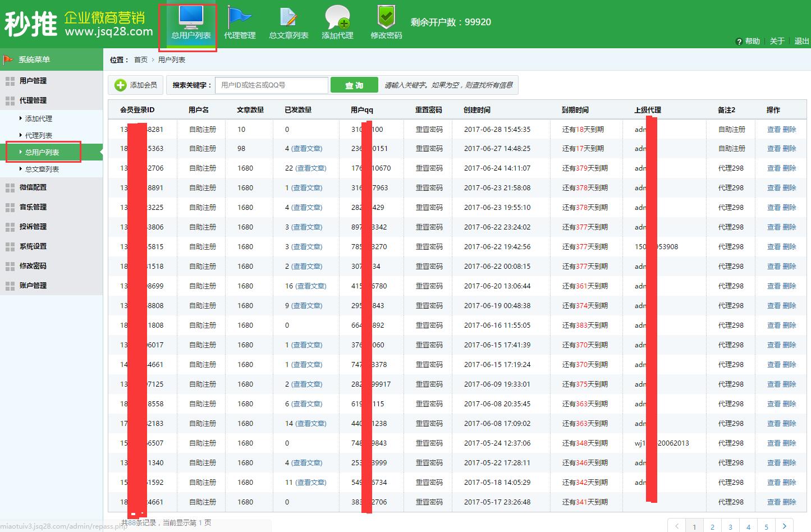The width and height of the screenshot is (811, 532).
Task: Focus the 用户ID或姓名或QQ号 search field
Action: pos(272,85)
